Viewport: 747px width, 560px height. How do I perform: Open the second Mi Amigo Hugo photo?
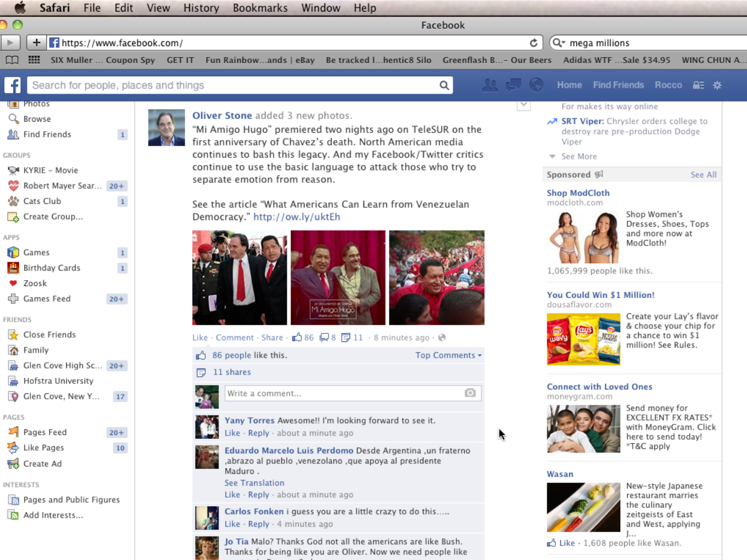coord(338,278)
